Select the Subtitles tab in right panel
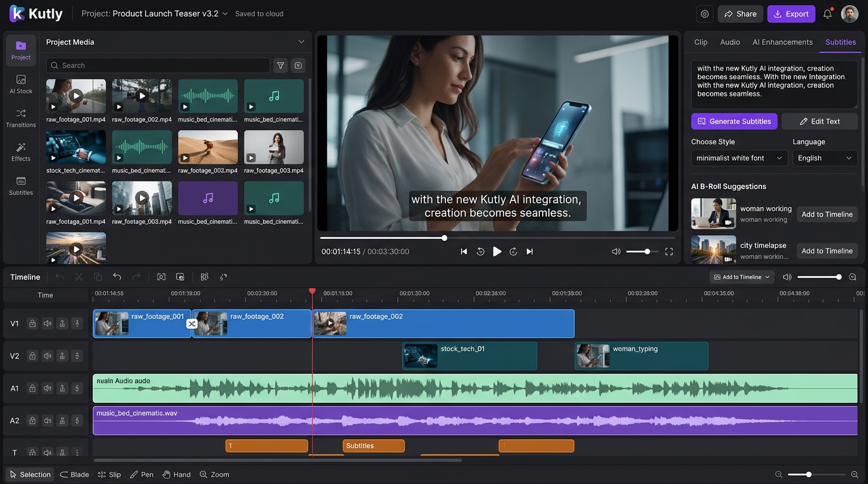Viewport: 868px width, 484px height. [841, 42]
